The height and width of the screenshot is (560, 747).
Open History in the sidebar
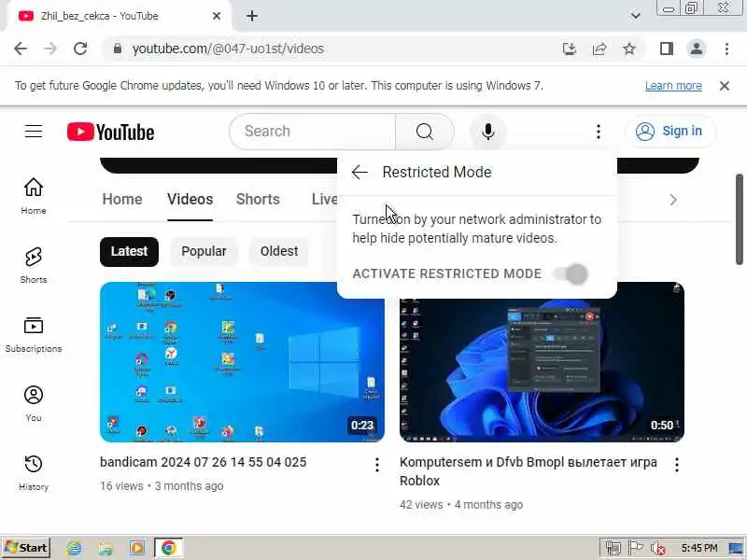point(34,472)
